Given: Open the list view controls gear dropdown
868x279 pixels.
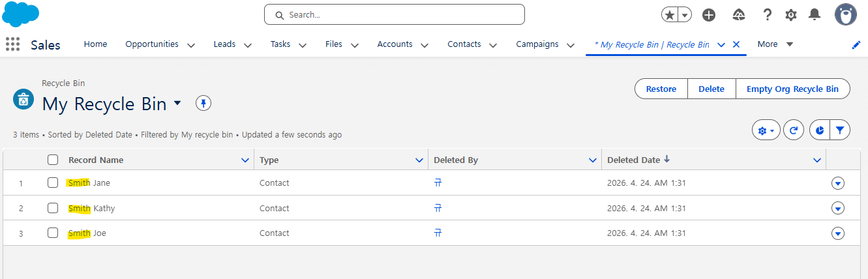Looking at the screenshot, I should coord(766,130).
